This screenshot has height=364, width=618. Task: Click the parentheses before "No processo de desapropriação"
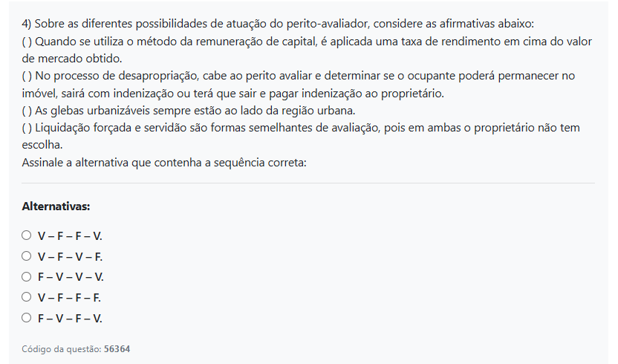tap(27, 76)
